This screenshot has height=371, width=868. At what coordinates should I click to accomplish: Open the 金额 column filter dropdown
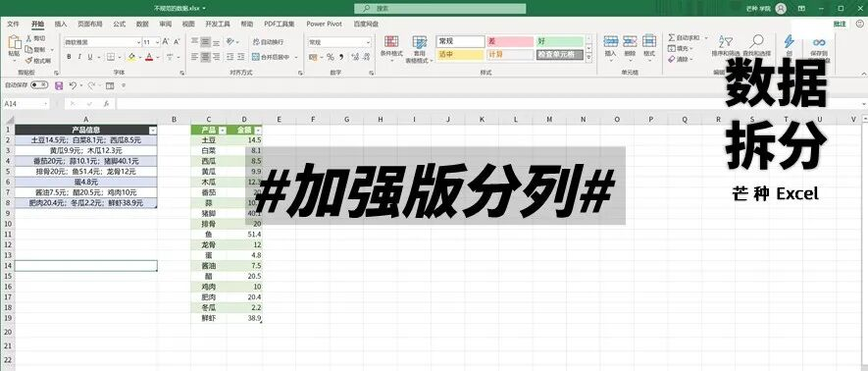pyautogui.click(x=257, y=131)
